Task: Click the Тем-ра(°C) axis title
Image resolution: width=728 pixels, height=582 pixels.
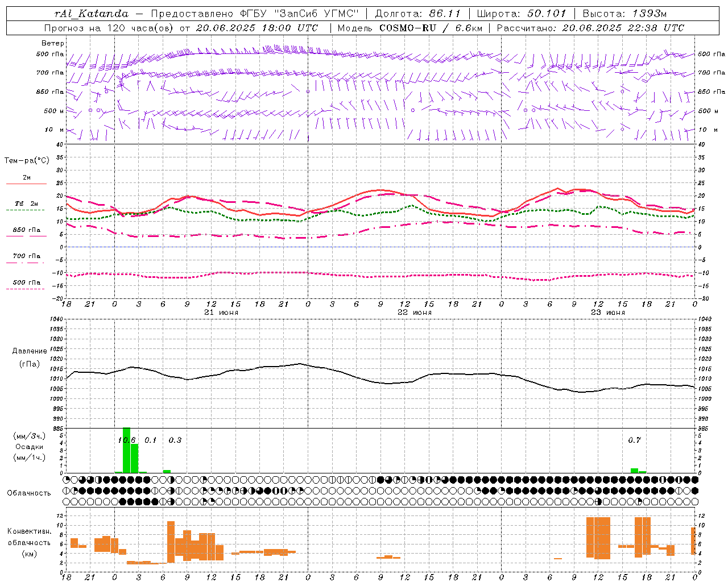Action: tap(27, 160)
